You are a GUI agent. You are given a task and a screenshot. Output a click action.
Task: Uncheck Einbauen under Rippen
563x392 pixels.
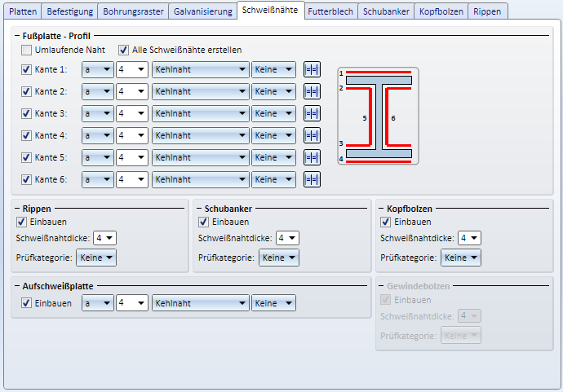[x=21, y=222]
